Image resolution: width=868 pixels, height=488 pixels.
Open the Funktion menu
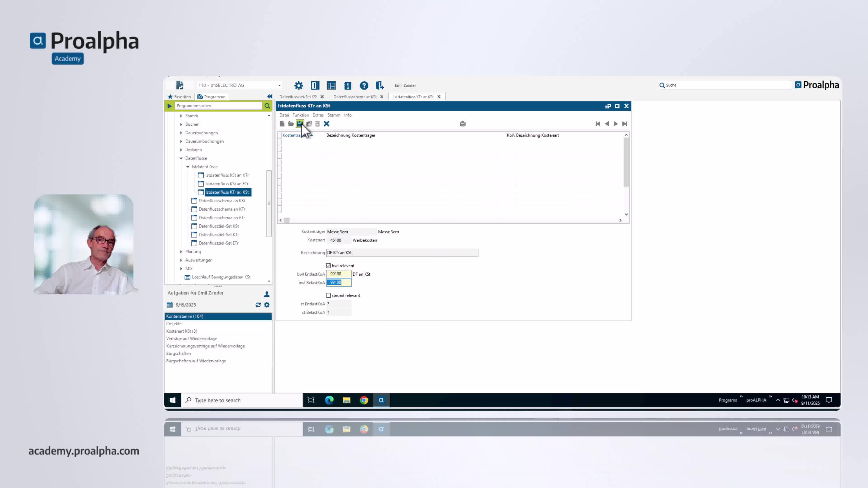coord(301,115)
